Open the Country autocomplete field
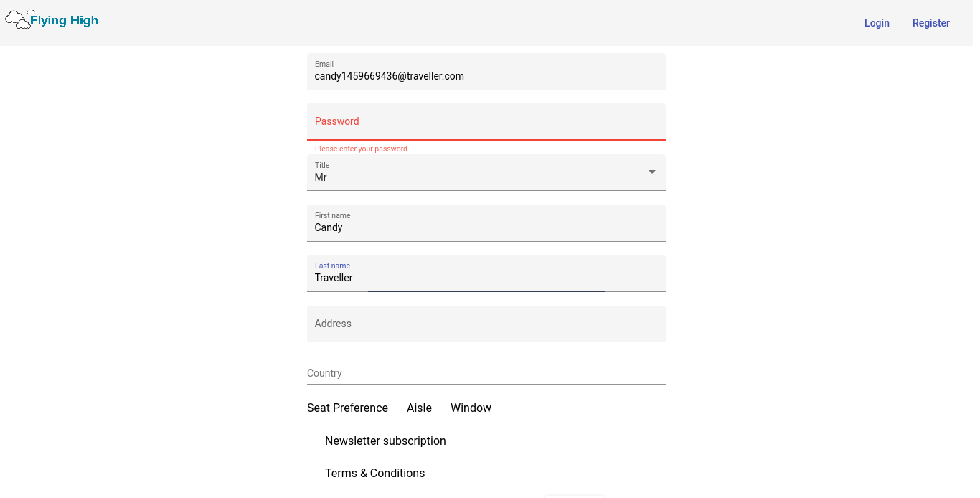 [x=486, y=373]
